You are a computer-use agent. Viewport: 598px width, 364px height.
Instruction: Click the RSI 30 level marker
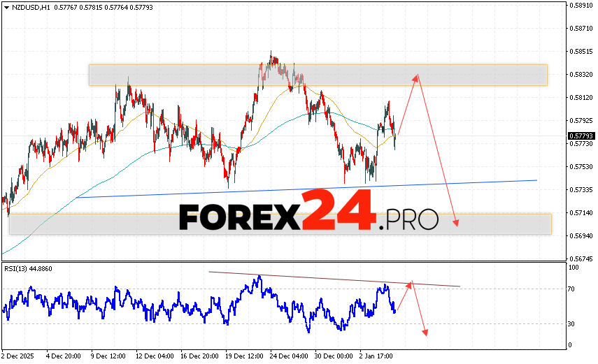[571, 323]
